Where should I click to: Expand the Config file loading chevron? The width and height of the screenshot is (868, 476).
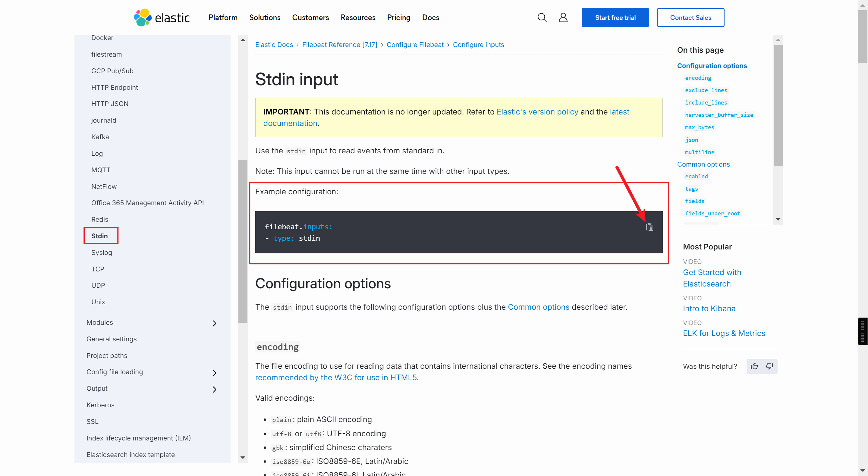(x=215, y=373)
